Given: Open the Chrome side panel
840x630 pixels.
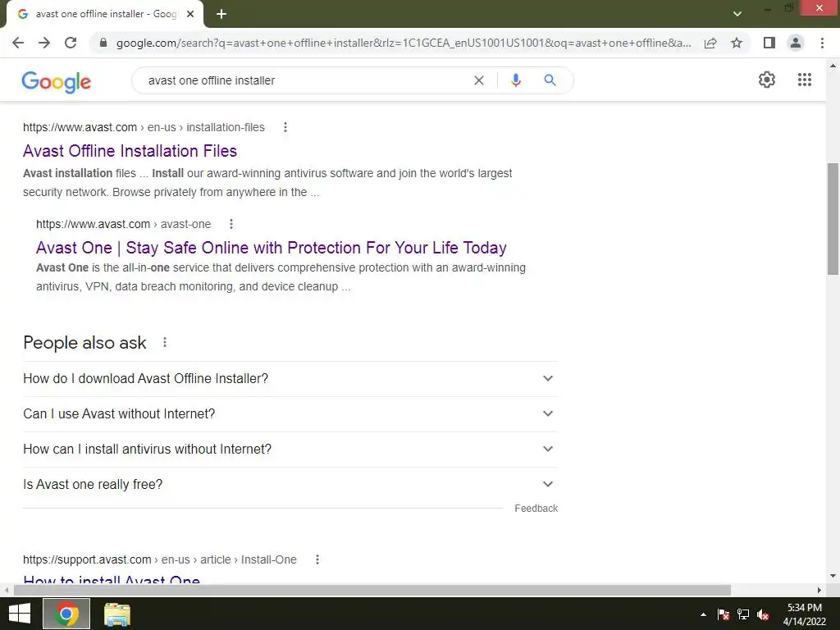Looking at the screenshot, I should pyautogui.click(x=769, y=43).
